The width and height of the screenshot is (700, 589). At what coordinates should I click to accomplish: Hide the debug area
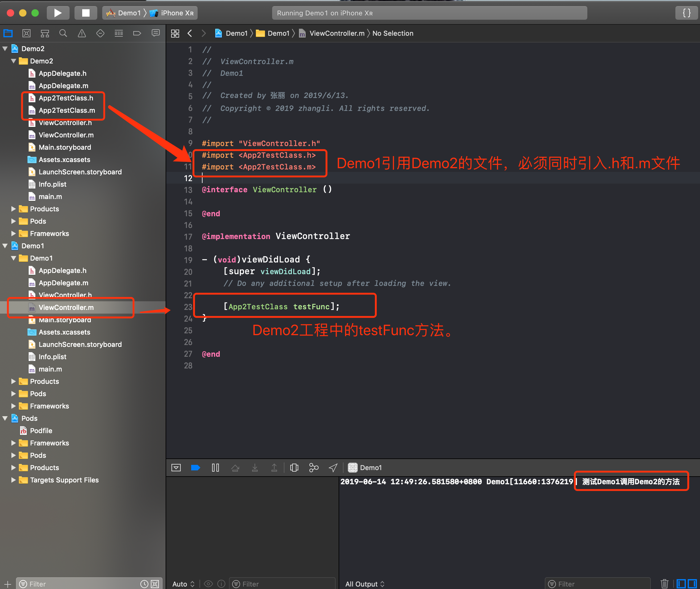coord(176,468)
